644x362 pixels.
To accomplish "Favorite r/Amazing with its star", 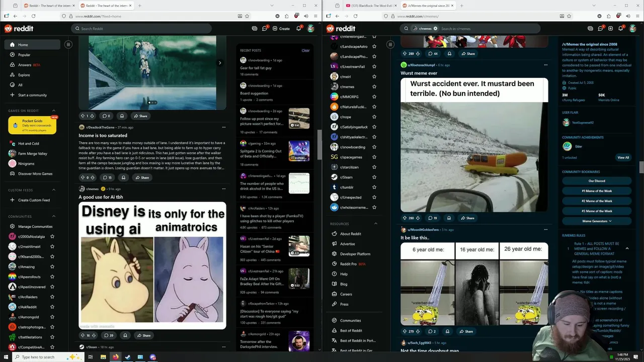I will coord(52,266).
